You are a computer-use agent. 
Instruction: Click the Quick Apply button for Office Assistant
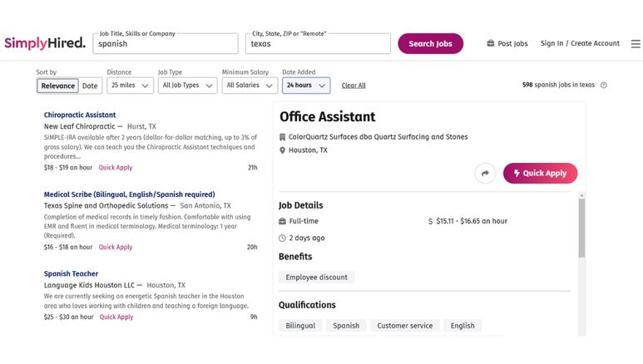(540, 173)
